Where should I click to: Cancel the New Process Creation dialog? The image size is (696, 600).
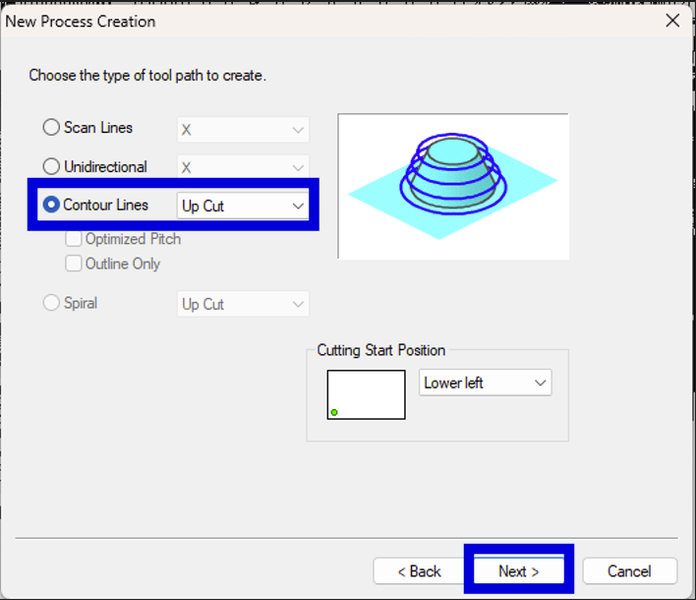pos(630,571)
